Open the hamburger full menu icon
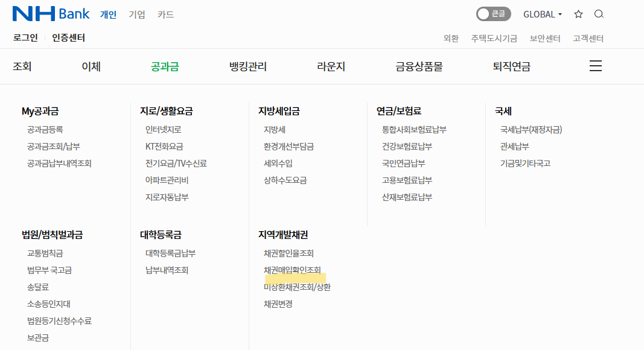644x350 pixels. (x=596, y=66)
